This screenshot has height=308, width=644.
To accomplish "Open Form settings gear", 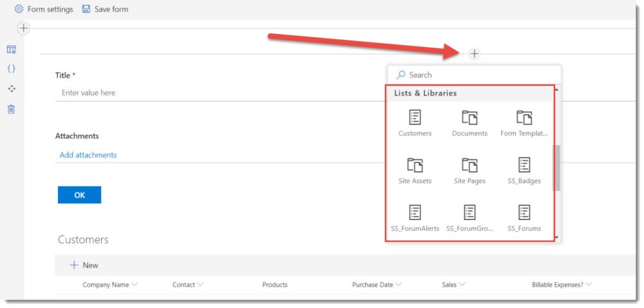I will coord(19,9).
